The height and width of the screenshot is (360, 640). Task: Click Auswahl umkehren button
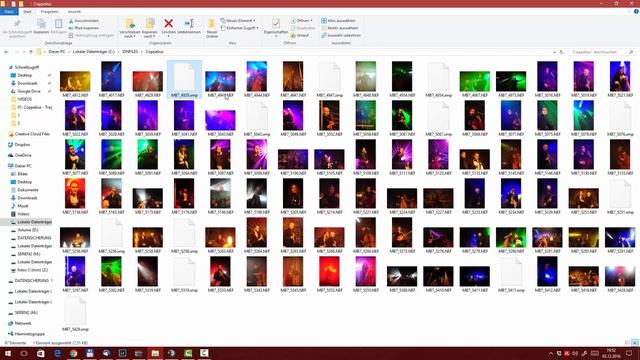pos(341,36)
